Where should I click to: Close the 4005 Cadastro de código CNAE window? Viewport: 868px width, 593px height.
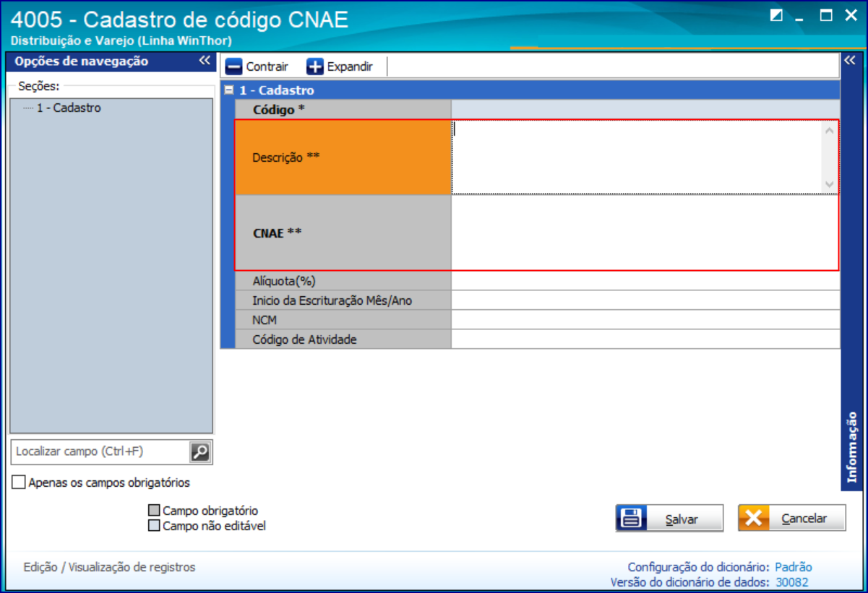[x=850, y=16]
